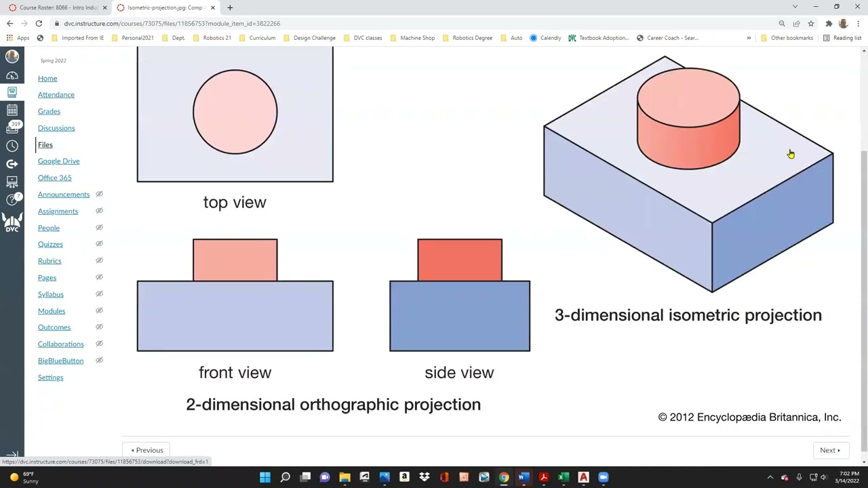The height and width of the screenshot is (488, 868).
Task: Go to the Next module item
Action: click(x=829, y=450)
